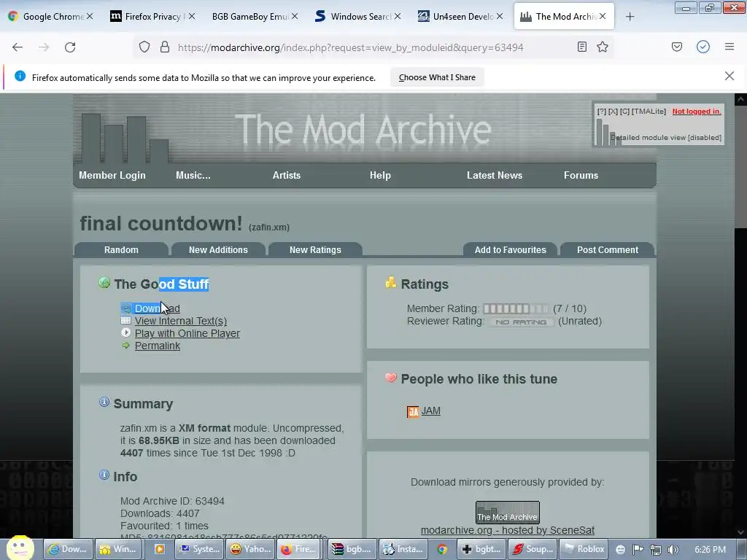The width and height of the screenshot is (747, 560).
Task: Click the [TMALite] link
Action: [649, 112]
